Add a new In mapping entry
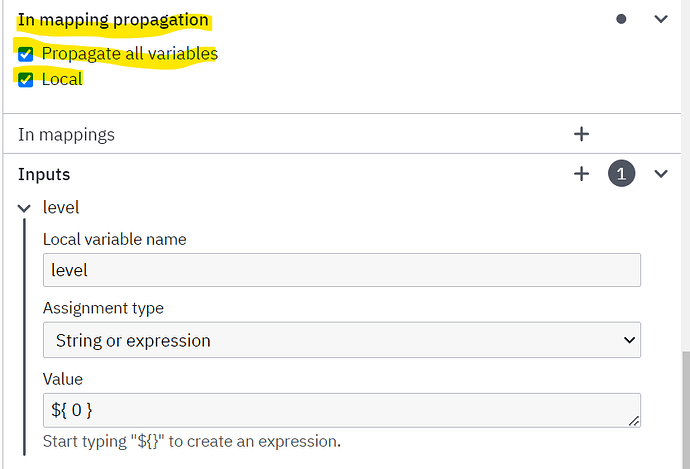Screen dimensions: 690x469 pyautogui.click(x=581, y=134)
